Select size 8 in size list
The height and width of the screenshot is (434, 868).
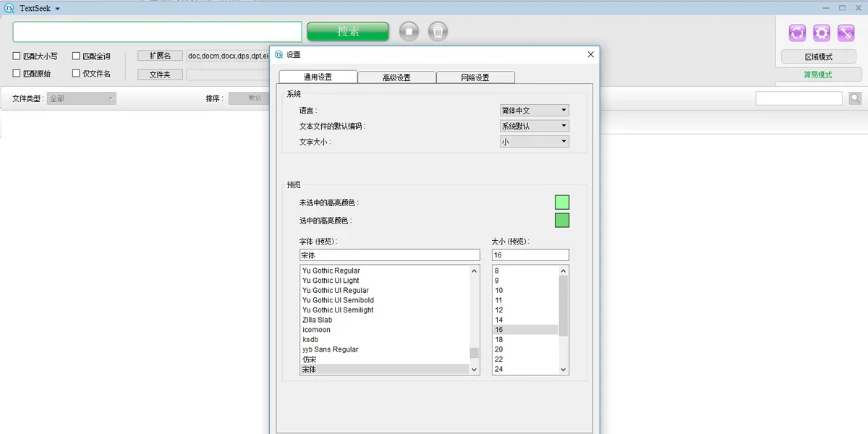pos(526,271)
